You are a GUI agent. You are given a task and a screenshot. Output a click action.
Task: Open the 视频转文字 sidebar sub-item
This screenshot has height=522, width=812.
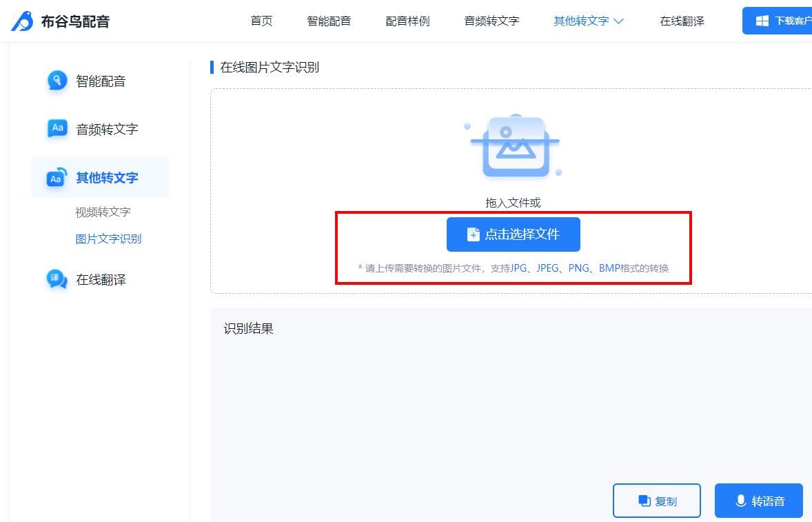click(x=103, y=212)
